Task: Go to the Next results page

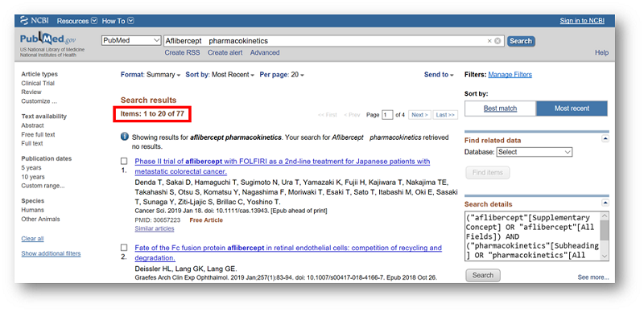Action: coord(419,115)
